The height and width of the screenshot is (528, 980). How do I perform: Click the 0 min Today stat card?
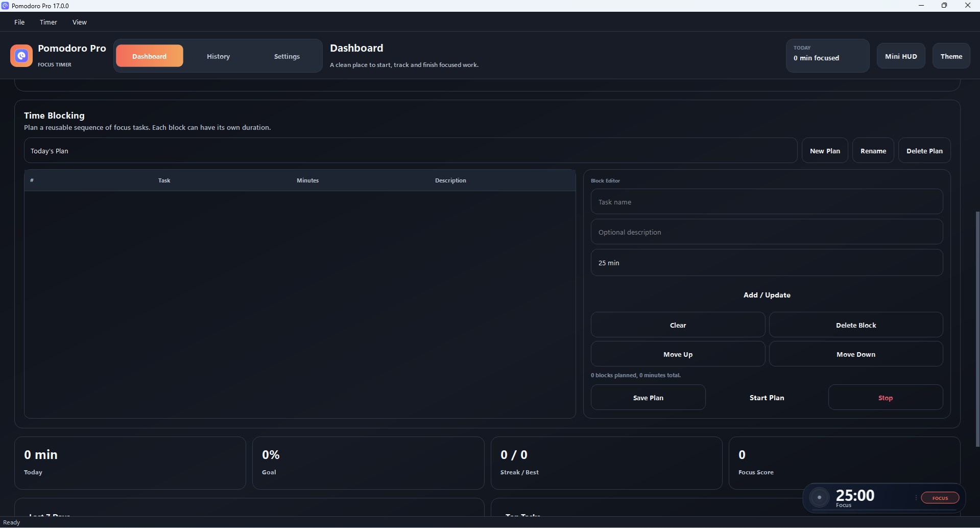point(130,463)
